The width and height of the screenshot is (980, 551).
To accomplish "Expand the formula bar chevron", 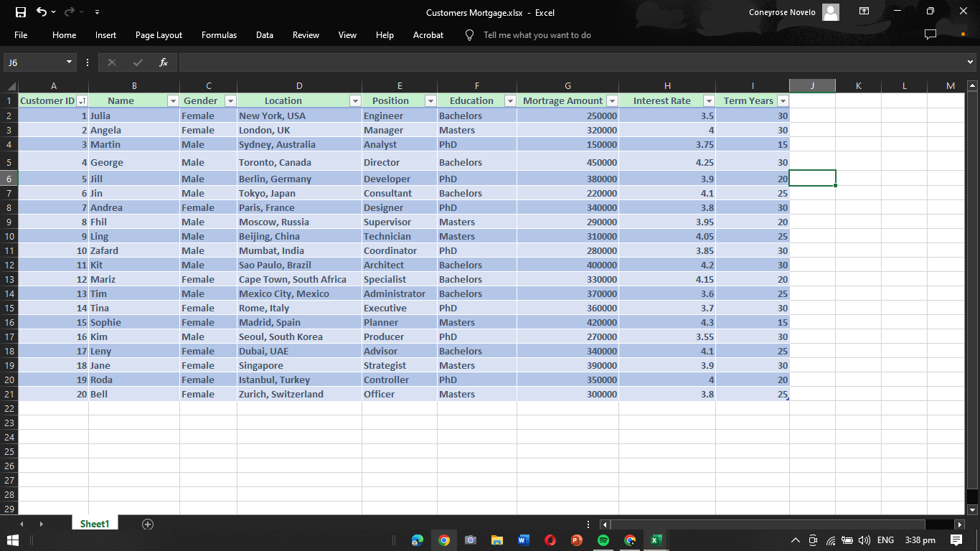I will (971, 62).
